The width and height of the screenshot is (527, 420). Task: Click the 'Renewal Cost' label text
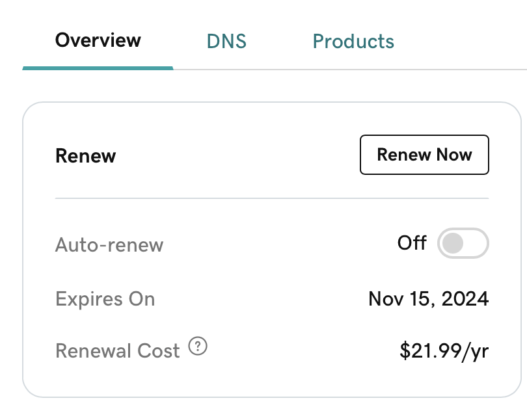point(118,351)
